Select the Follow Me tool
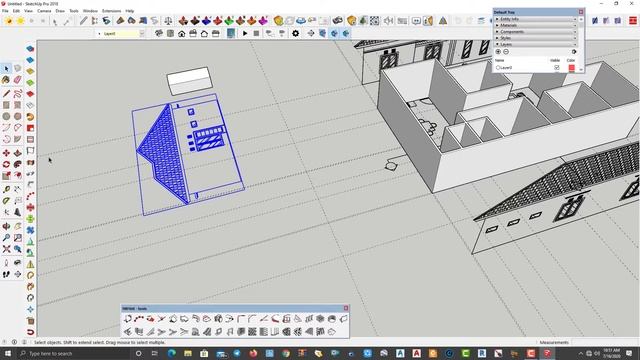 coord(18,164)
